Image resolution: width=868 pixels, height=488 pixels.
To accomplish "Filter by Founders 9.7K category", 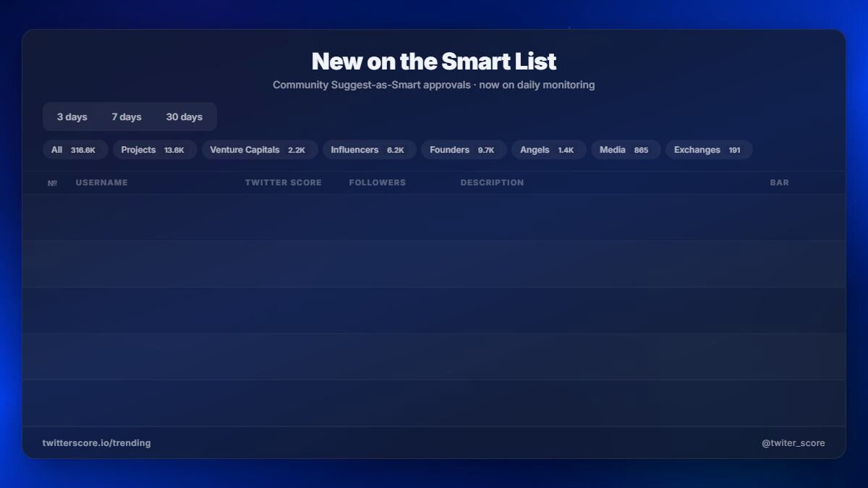I will point(464,150).
